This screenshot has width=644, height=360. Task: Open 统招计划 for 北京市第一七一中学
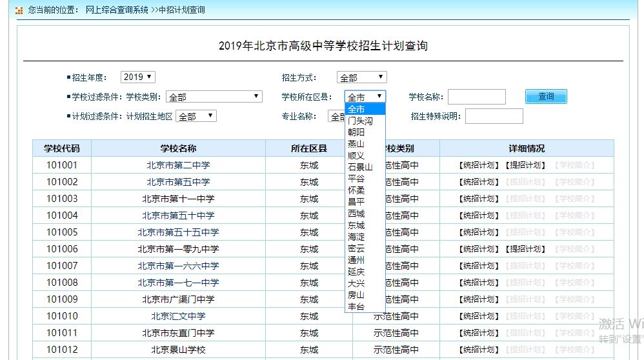479,283
